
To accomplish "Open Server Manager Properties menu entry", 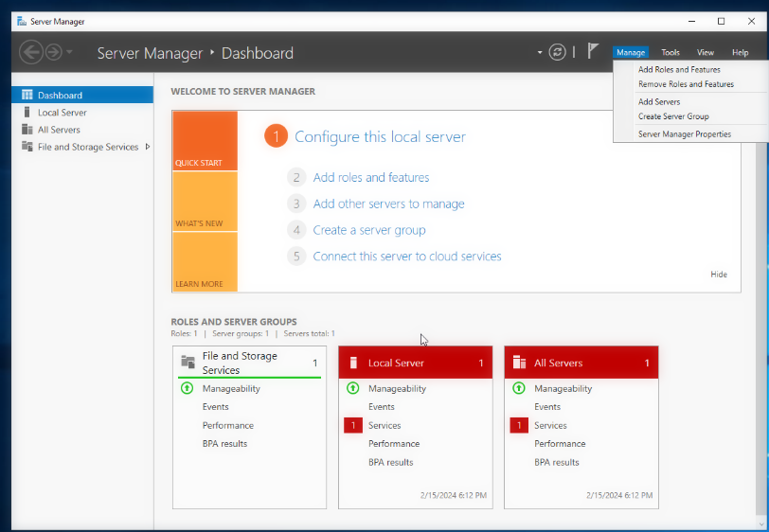I will click(685, 134).
